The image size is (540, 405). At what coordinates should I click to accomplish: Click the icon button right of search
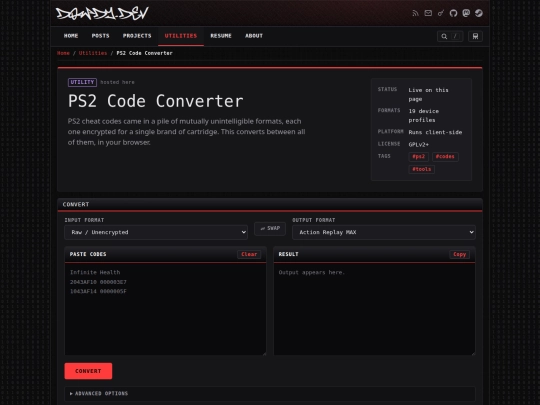[475, 36]
